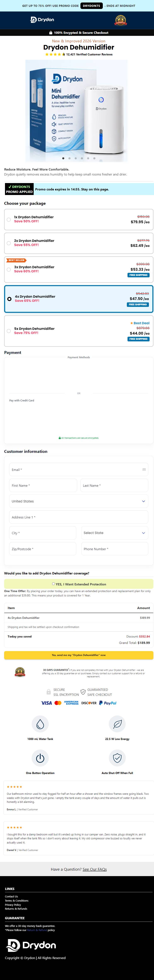
Task: Click the yellow send me Drydon Dehumidifier button
Action: [x=79, y=655]
